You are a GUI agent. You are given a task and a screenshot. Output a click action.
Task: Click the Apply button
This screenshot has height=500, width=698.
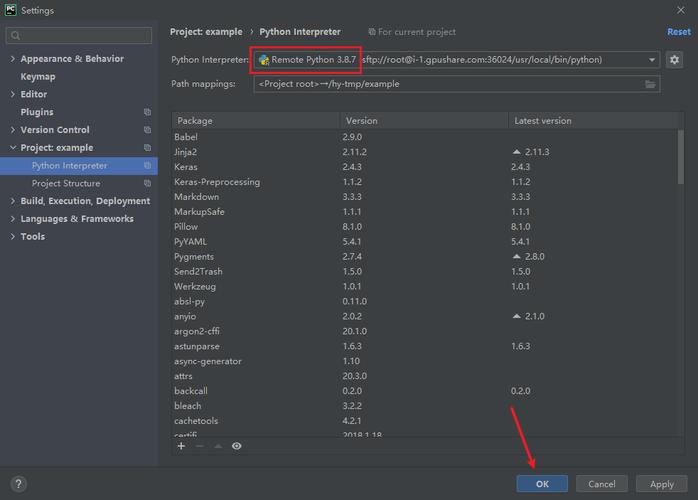coord(661,484)
